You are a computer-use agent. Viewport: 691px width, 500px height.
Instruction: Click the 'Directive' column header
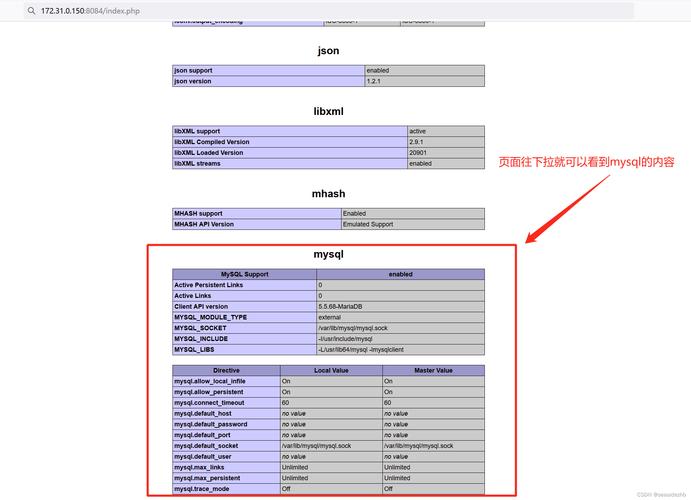click(227, 370)
